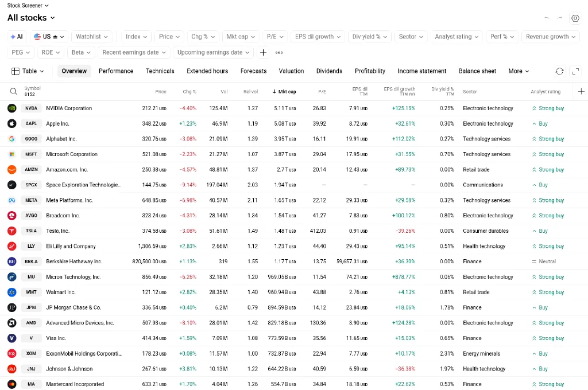Click ExxonMobil Holdings company name
This screenshot has width=588, height=390.
pyautogui.click(x=84, y=354)
